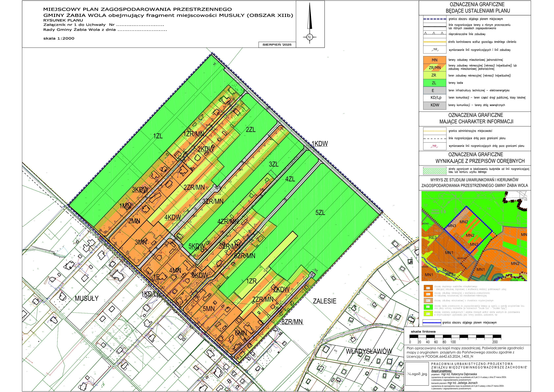Click the underlined 8ZR/MN label
Screen dimensions: 554x392
tap(292, 322)
